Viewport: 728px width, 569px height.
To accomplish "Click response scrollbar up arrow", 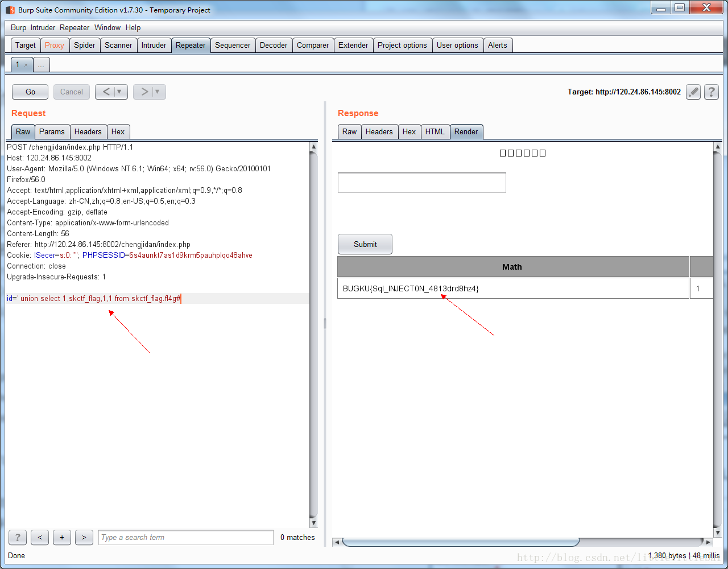I will coord(717,147).
